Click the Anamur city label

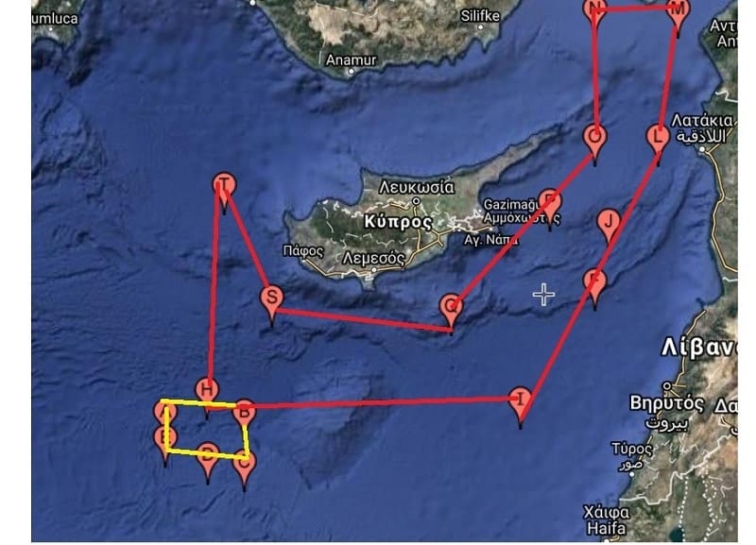pos(351,60)
